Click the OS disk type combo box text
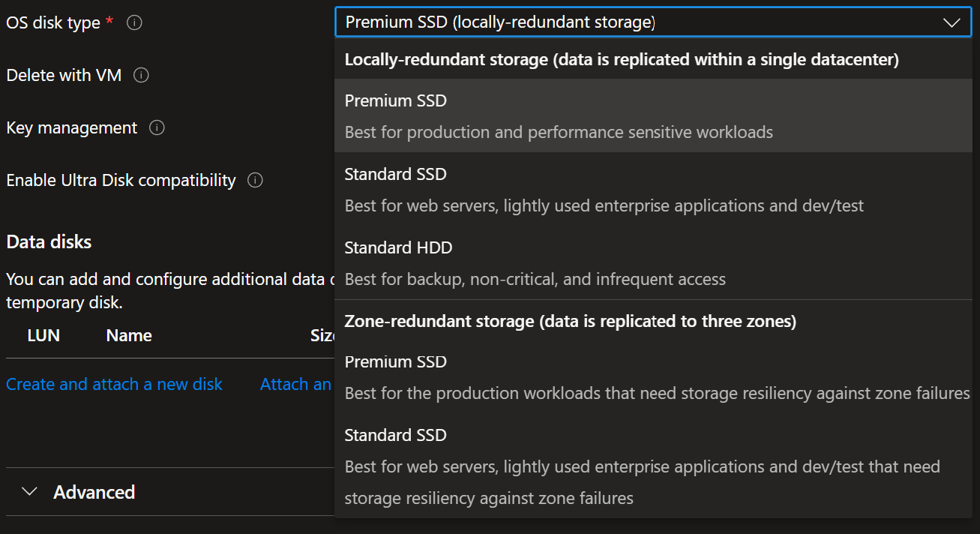Viewport: 980px width, 534px height. 499,22
